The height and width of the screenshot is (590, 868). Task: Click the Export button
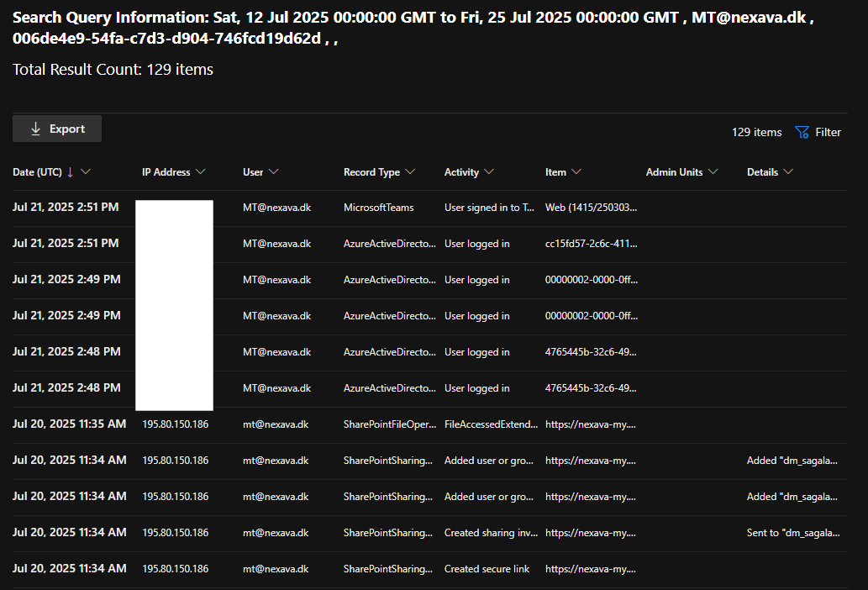pos(56,128)
